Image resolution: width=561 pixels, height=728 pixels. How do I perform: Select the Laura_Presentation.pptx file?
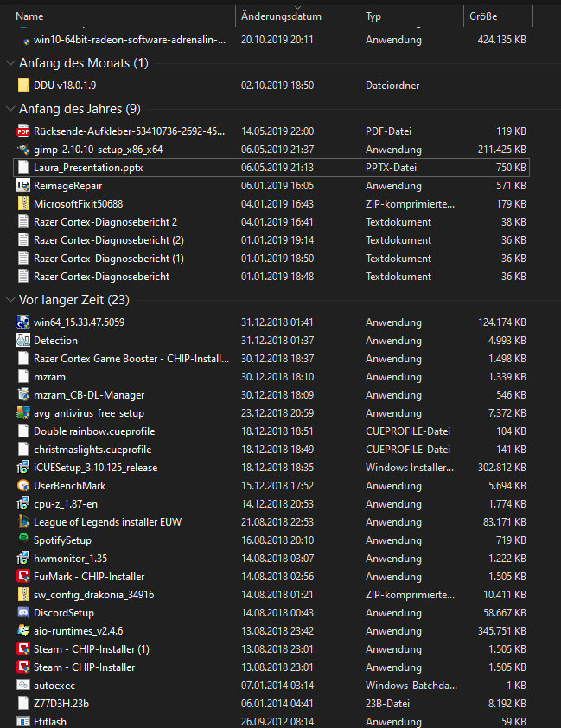pos(271,168)
